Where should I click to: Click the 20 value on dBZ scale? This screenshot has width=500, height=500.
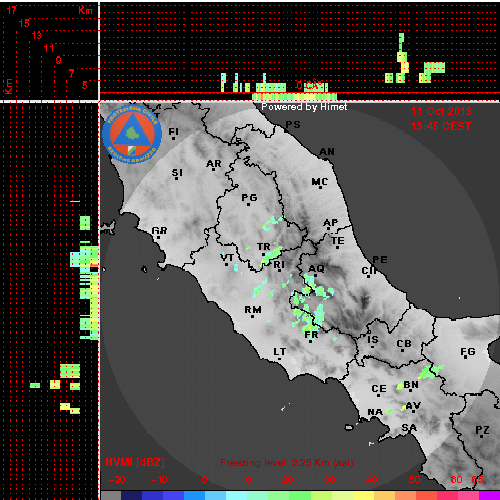click(287, 480)
